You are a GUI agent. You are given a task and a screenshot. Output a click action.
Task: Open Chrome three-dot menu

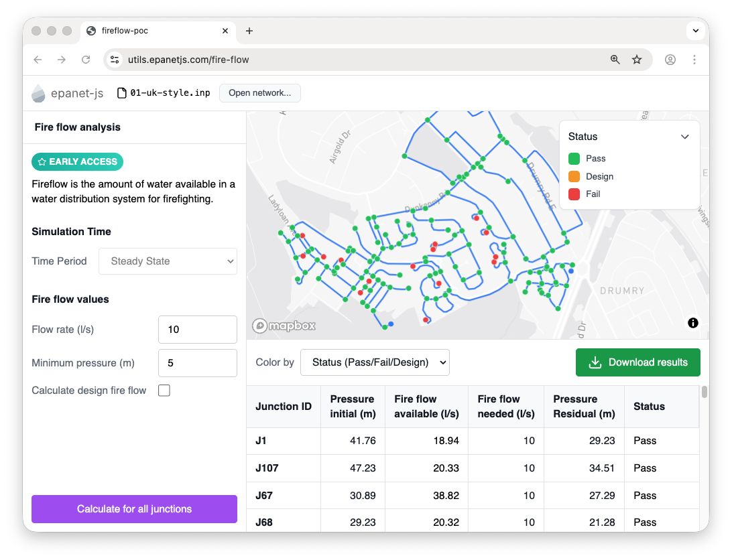694,60
